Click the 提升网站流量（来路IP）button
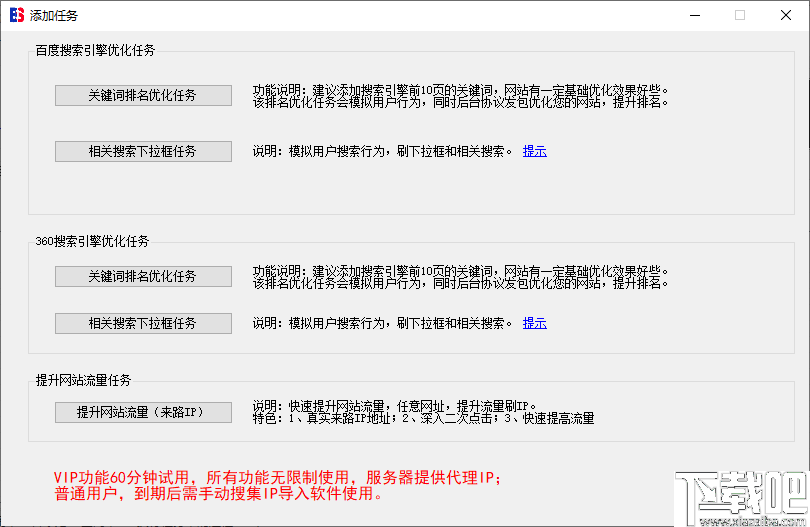This screenshot has width=810, height=527. (143, 412)
